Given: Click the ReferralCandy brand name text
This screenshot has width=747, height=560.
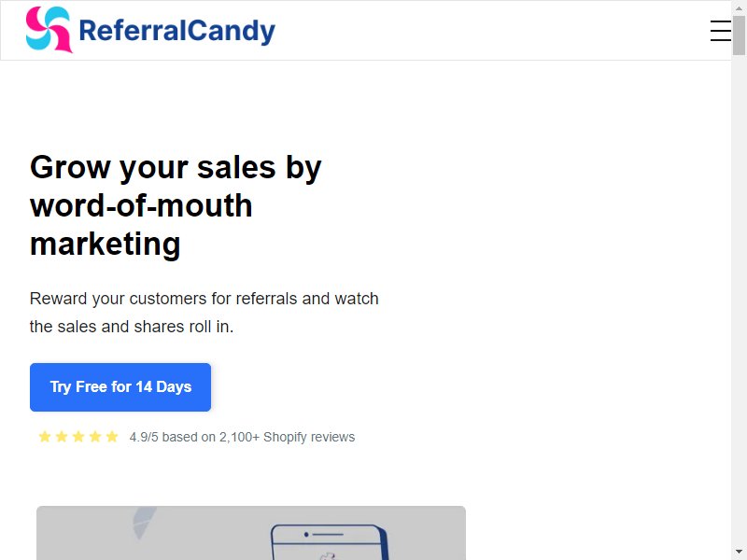Looking at the screenshot, I should pyautogui.click(x=176, y=31).
